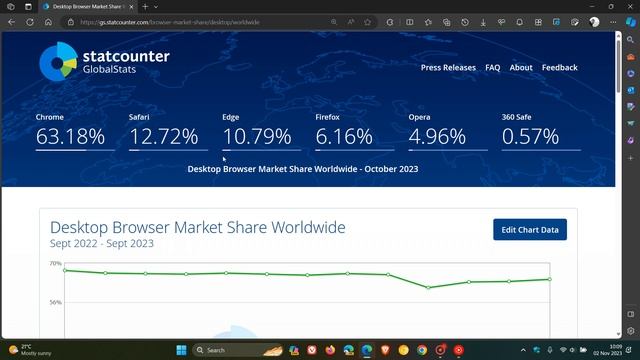640x360 pixels.
Task: Click Edit Chart Data button
Action: [x=530, y=230]
